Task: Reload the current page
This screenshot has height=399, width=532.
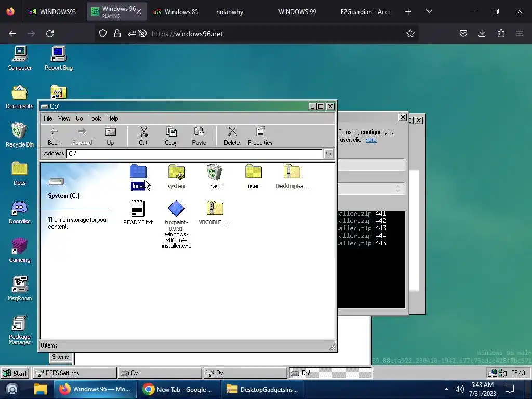Action: pyautogui.click(x=50, y=34)
